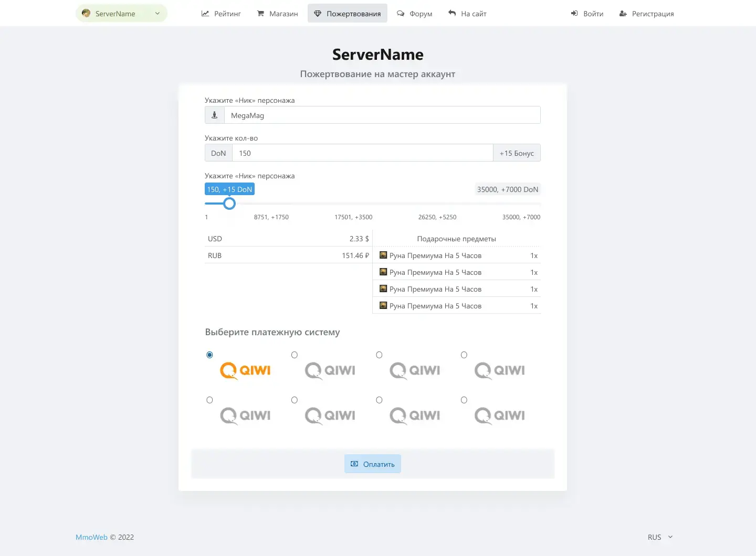The height and width of the screenshot is (556, 756).
Task: Click the orange QIWI logo
Action: pyautogui.click(x=245, y=371)
